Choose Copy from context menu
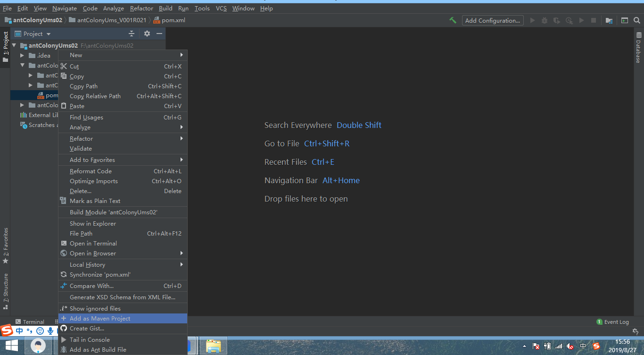 click(x=123, y=76)
